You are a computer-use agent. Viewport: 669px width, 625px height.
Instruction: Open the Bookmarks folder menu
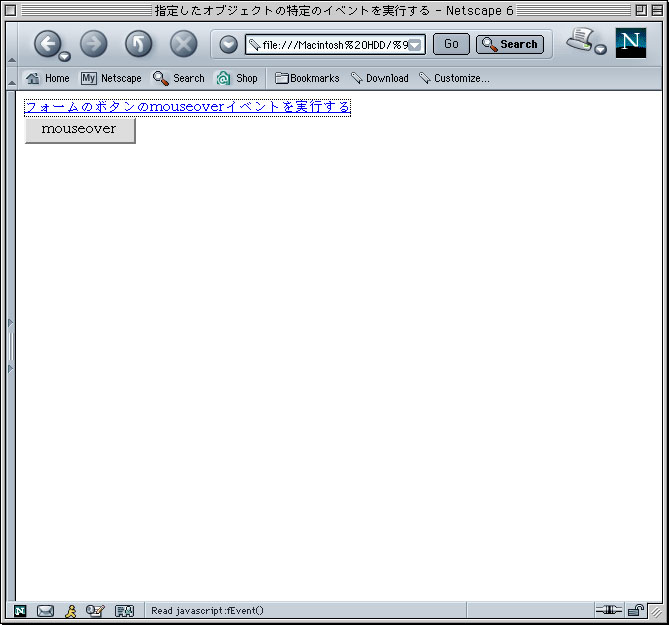[x=307, y=78]
